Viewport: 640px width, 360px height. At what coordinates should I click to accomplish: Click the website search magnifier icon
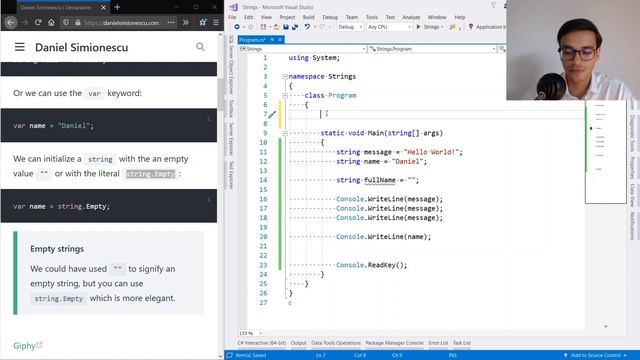point(200,47)
